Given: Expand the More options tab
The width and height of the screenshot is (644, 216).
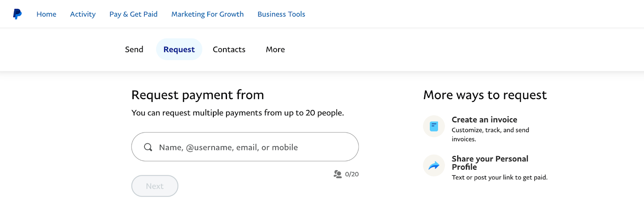Looking at the screenshot, I should 275,50.
